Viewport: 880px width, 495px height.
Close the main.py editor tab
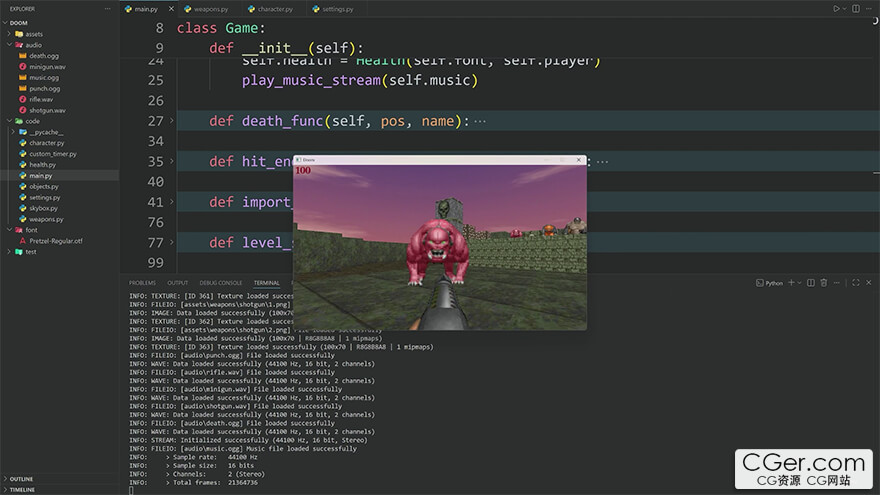(x=171, y=9)
